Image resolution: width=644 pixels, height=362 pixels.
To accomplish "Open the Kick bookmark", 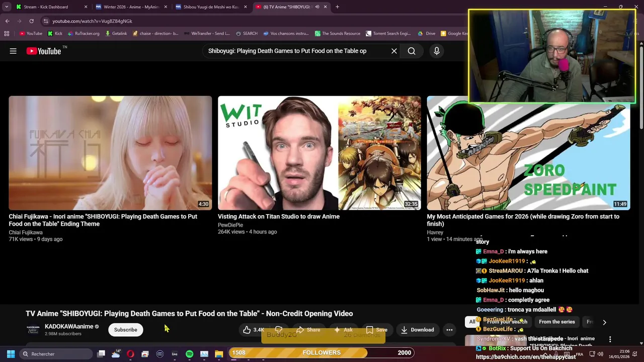I will point(55,34).
